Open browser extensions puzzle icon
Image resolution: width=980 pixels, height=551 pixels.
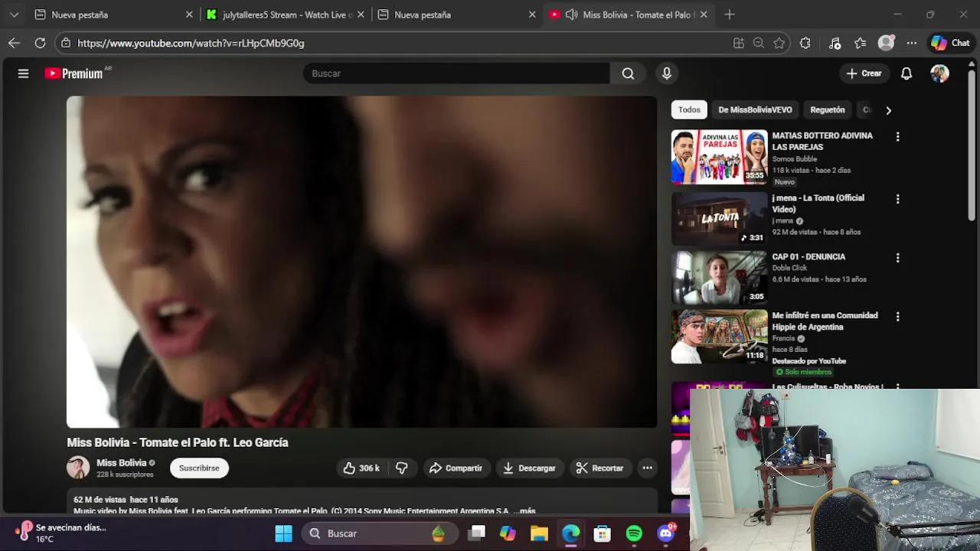click(805, 44)
